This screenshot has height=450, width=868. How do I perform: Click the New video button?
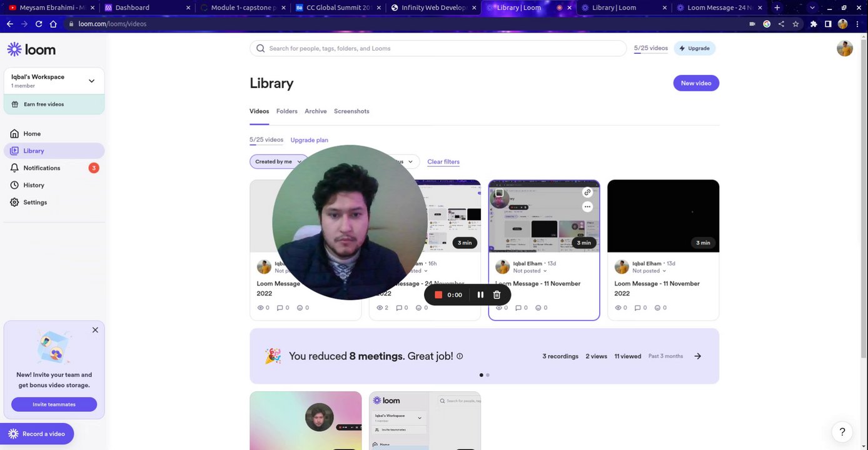point(696,83)
